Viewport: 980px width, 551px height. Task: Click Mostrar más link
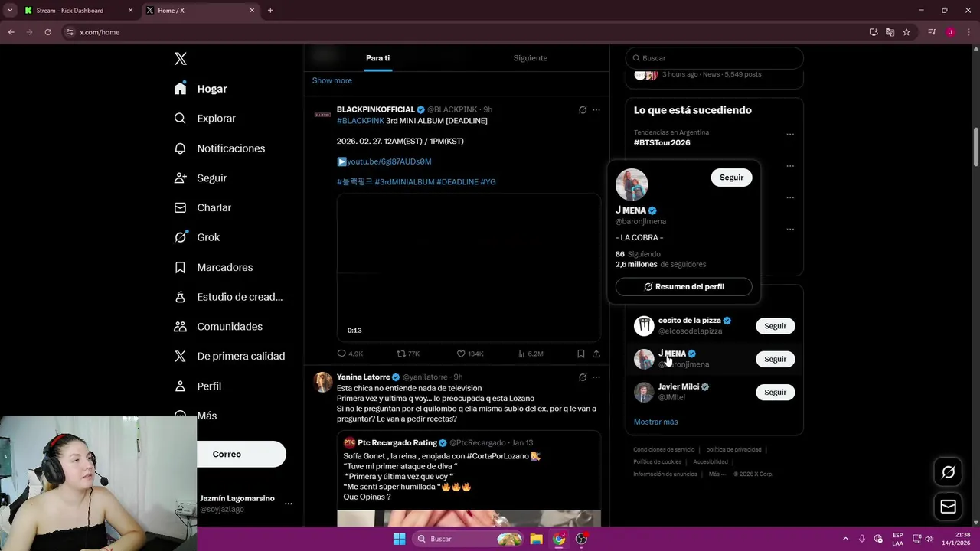[655, 422]
